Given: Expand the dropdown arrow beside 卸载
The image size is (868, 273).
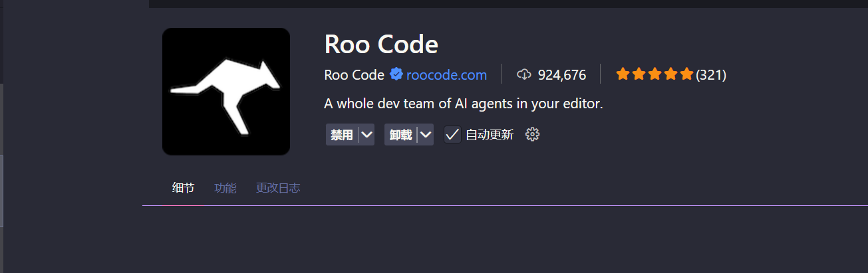Looking at the screenshot, I should [426, 134].
